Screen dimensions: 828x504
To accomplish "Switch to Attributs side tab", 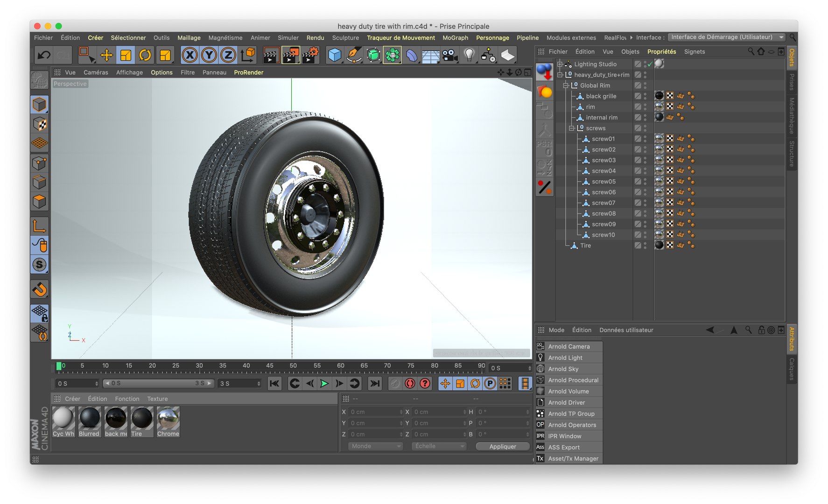I will coord(792,339).
